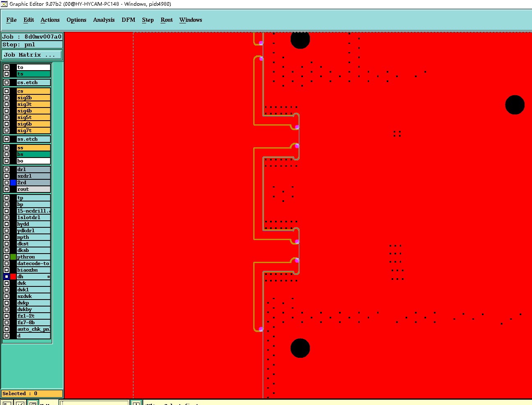This screenshot has height=405, width=532.
Task: Open the Windows menu
Action: (x=191, y=20)
